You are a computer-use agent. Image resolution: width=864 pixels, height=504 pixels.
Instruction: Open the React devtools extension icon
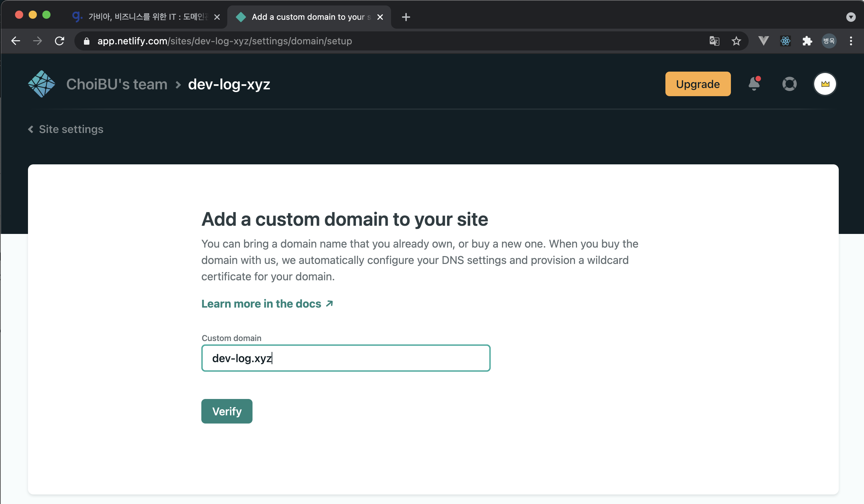(785, 41)
